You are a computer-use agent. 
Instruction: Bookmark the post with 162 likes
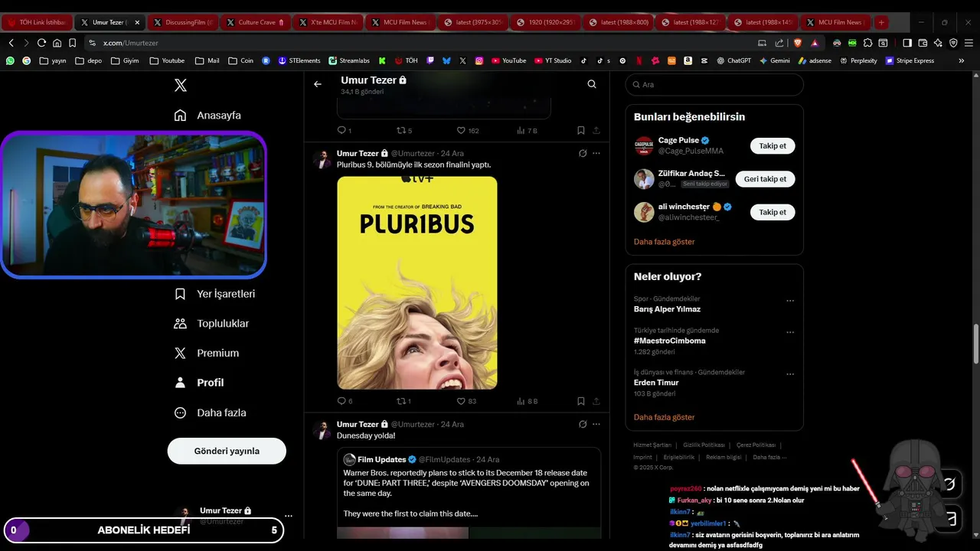[581, 130]
